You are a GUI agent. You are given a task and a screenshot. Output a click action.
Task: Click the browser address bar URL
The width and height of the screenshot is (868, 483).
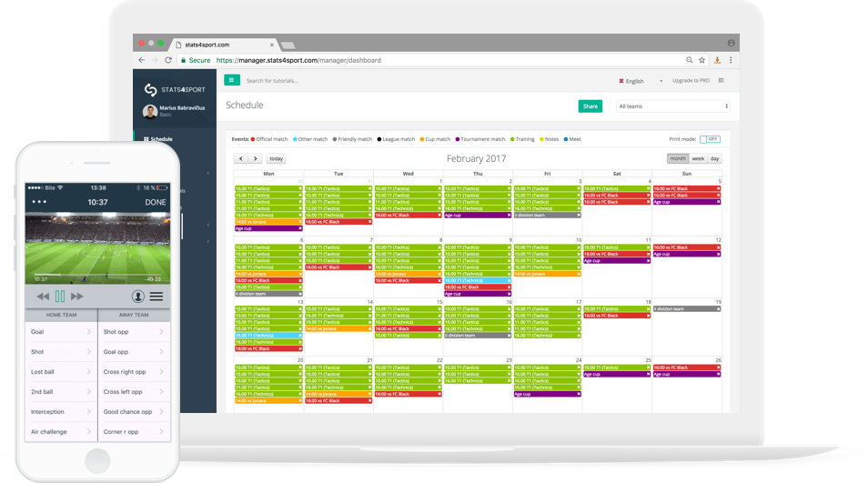[298, 60]
